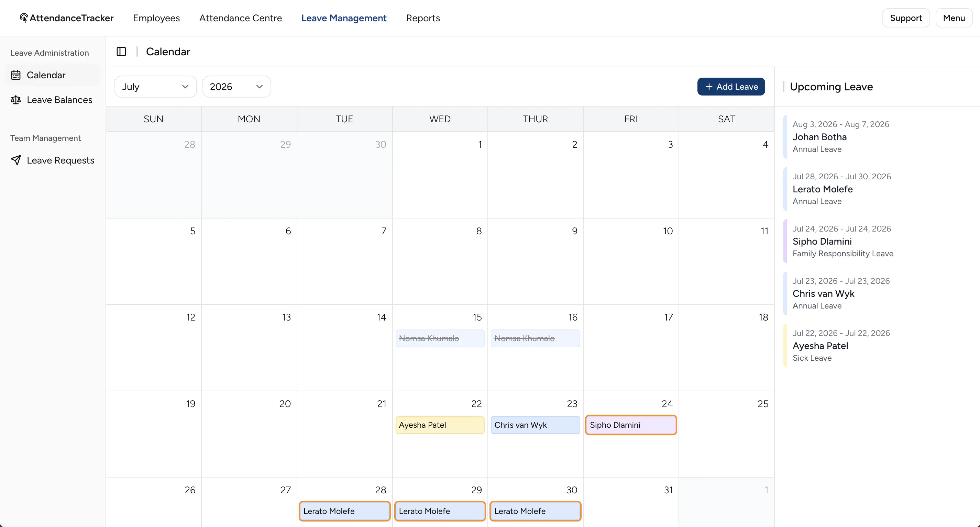Screen dimensions: 980x527
Task: Select July 17 calendar day cell
Action: [631, 348]
